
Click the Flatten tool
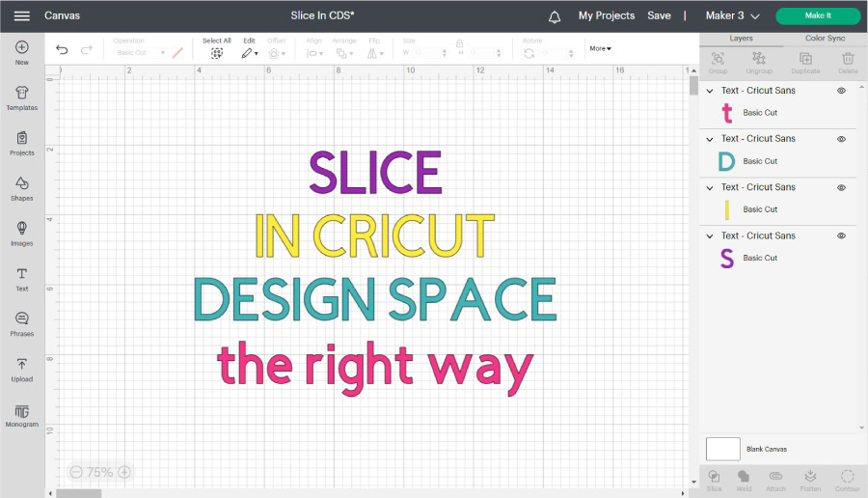[x=810, y=481]
